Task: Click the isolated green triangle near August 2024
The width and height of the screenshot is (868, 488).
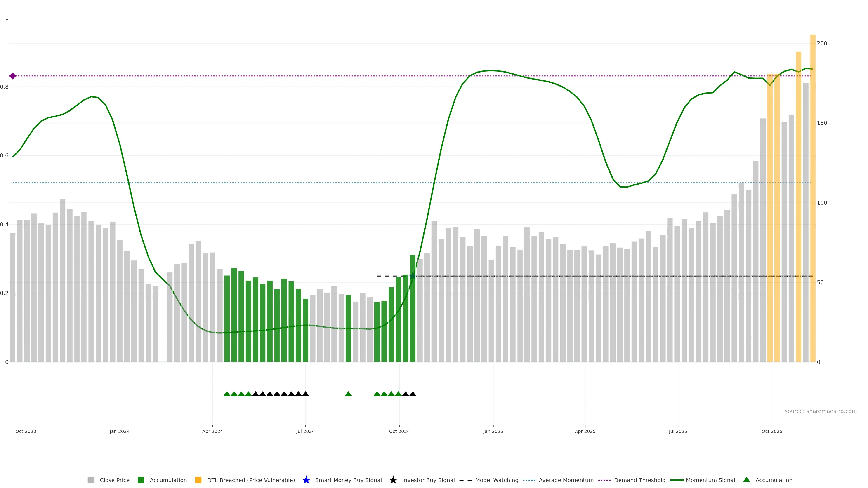Action: click(348, 394)
